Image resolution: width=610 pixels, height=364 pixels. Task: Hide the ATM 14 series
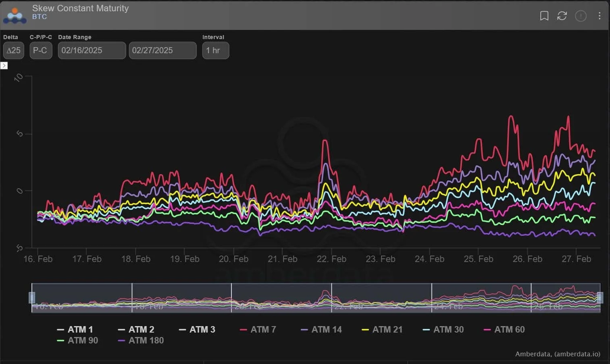[321, 329]
